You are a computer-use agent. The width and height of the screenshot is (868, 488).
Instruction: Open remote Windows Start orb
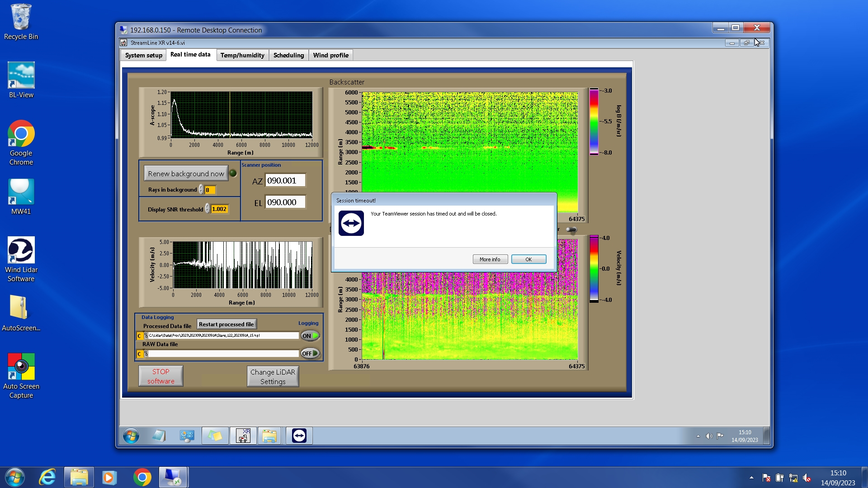pos(131,436)
